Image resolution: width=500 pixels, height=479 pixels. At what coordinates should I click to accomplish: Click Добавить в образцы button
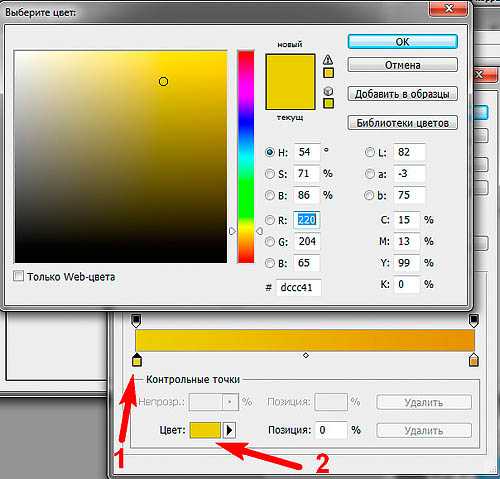click(403, 94)
